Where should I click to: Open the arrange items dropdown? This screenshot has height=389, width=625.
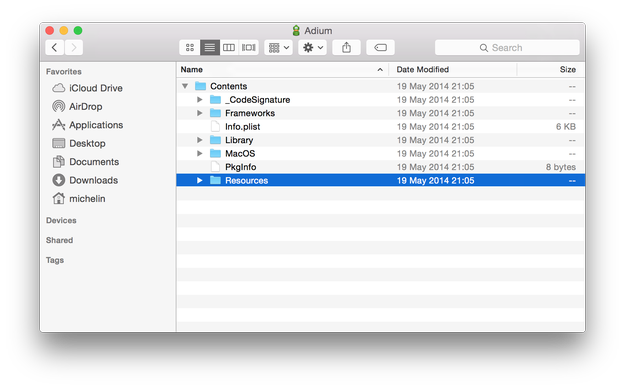278,47
